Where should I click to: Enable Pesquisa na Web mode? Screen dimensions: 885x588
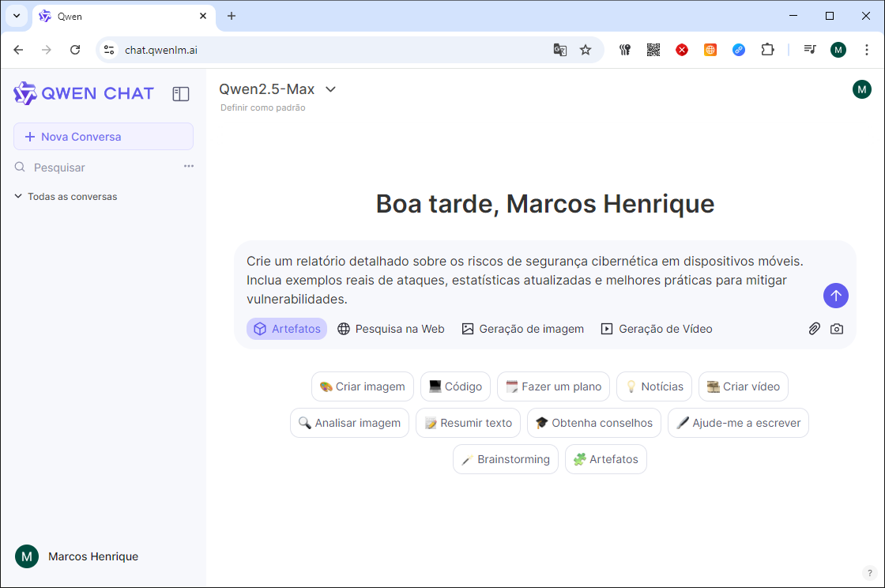click(x=390, y=329)
